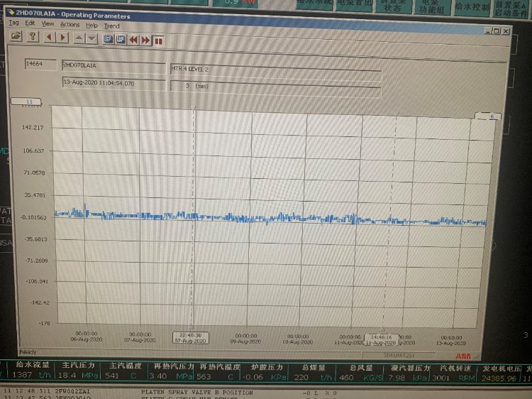Open the Trend menu

pos(111,26)
